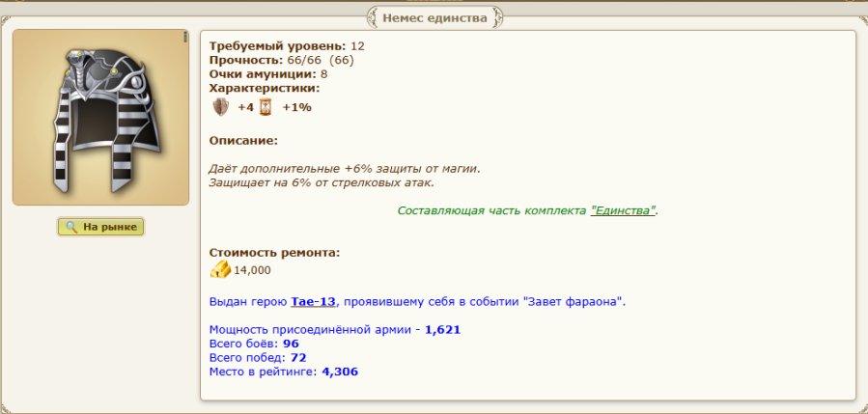Click the magnifier icon on market button
The image size is (868, 414).
[x=70, y=227]
